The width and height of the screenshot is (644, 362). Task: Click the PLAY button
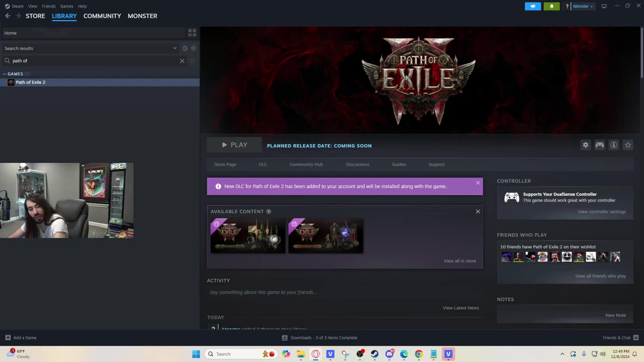coord(234,145)
